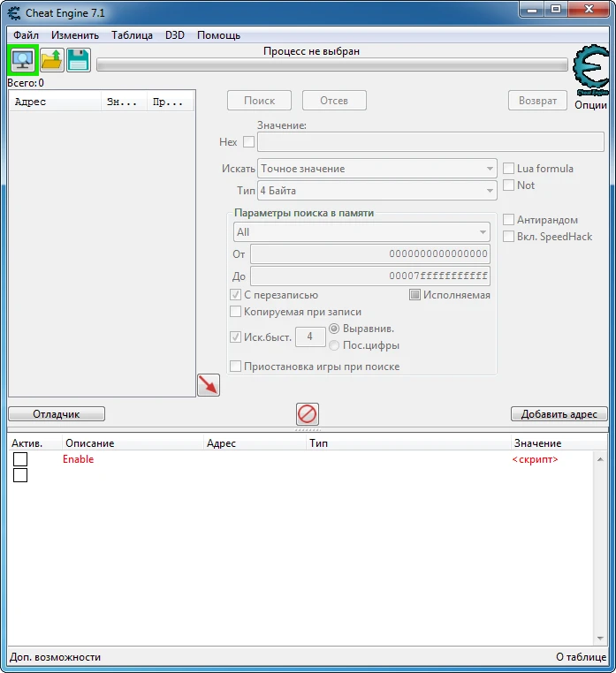Click the Адрес column header in results

tap(55, 102)
